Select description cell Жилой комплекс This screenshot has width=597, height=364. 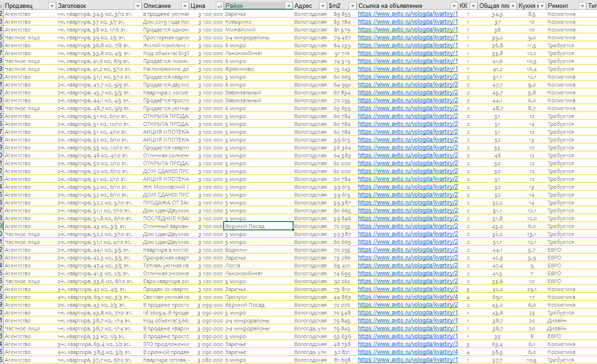click(x=166, y=45)
